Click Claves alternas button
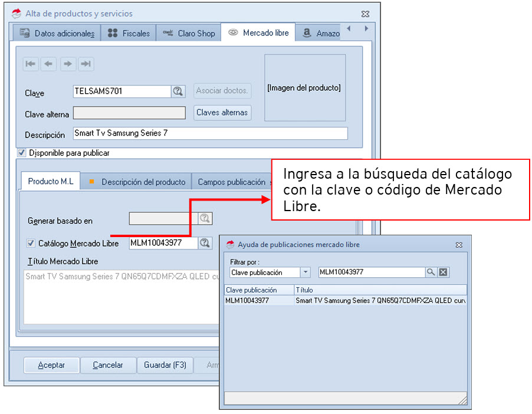Screen dimensions: 532x414 [222, 113]
